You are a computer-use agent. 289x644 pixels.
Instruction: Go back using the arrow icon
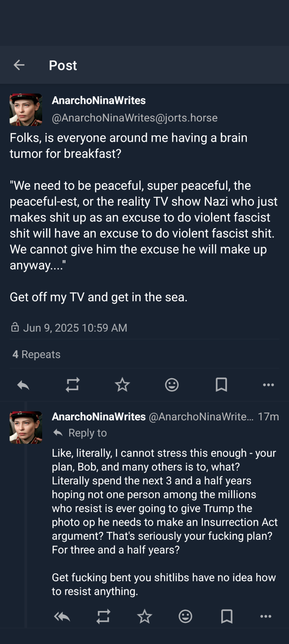[x=19, y=65]
